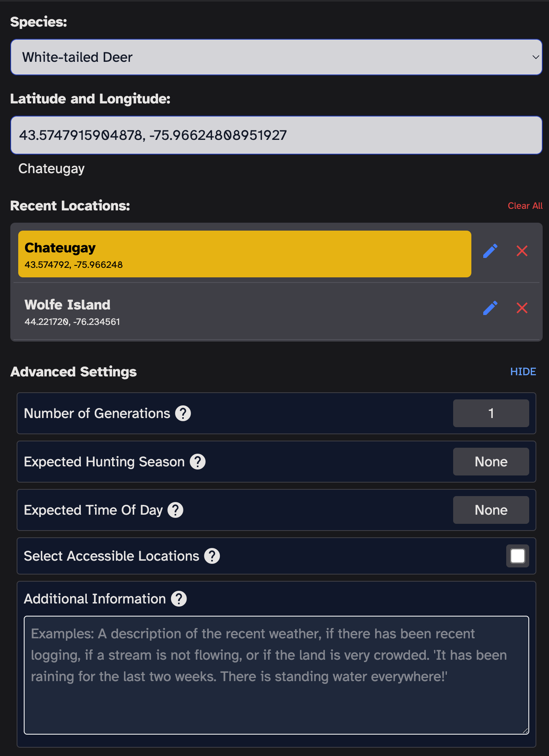The image size is (549, 756).
Task: Open help for Select Accessible Locations
Action: pyautogui.click(x=212, y=556)
